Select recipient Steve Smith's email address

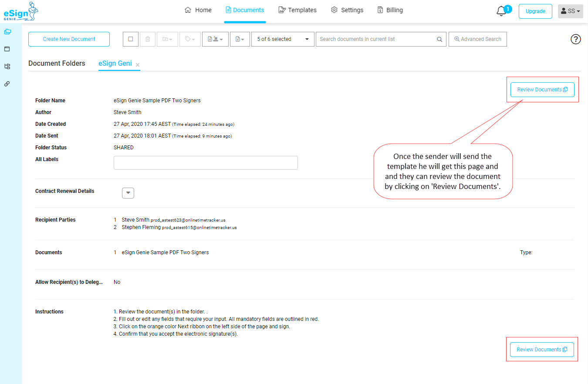(x=188, y=220)
